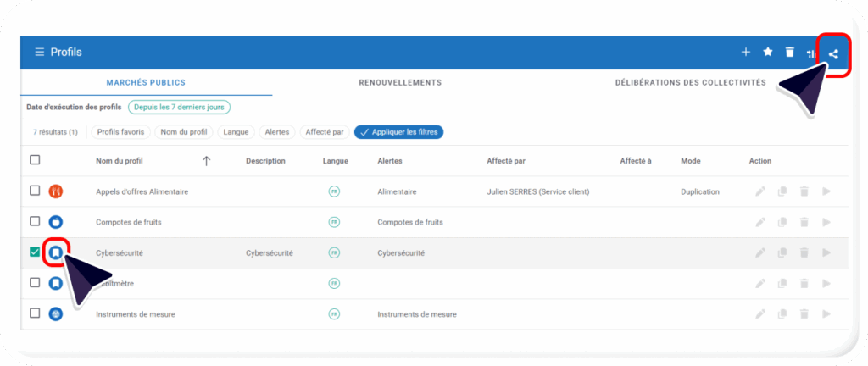Switch to Délibérations des collectivités tab
This screenshot has width=868, height=366.
690,82
